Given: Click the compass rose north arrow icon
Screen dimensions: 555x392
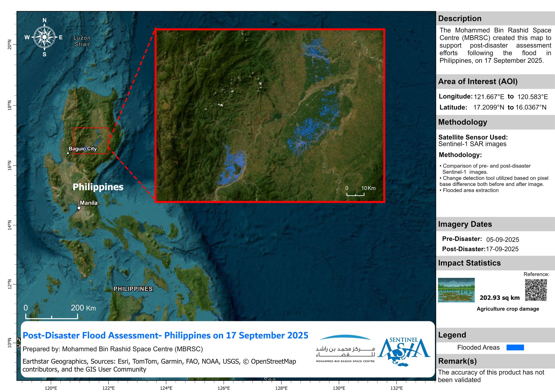Looking at the screenshot, I should coord(44,37).
